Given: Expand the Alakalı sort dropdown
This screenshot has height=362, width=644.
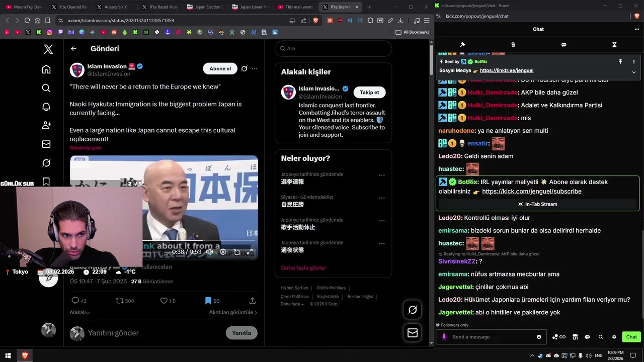Looking at the screenshot, I should [79, 312].
